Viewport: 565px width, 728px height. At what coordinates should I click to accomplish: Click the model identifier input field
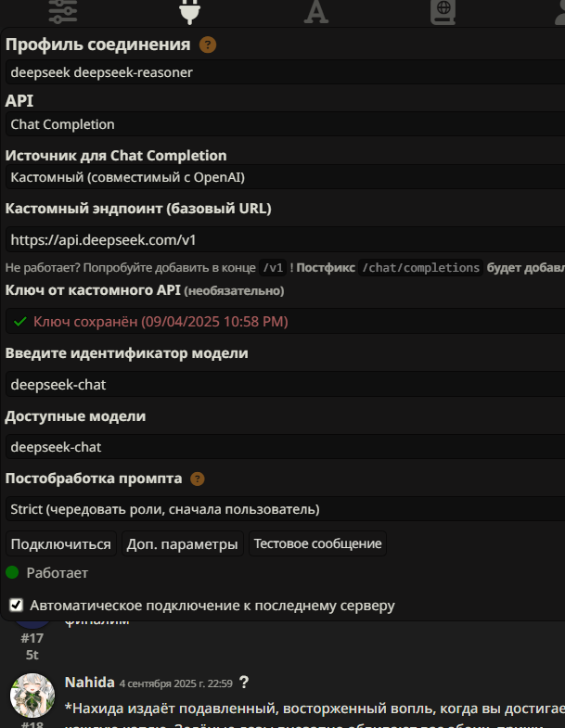click(x=283, y=384)
